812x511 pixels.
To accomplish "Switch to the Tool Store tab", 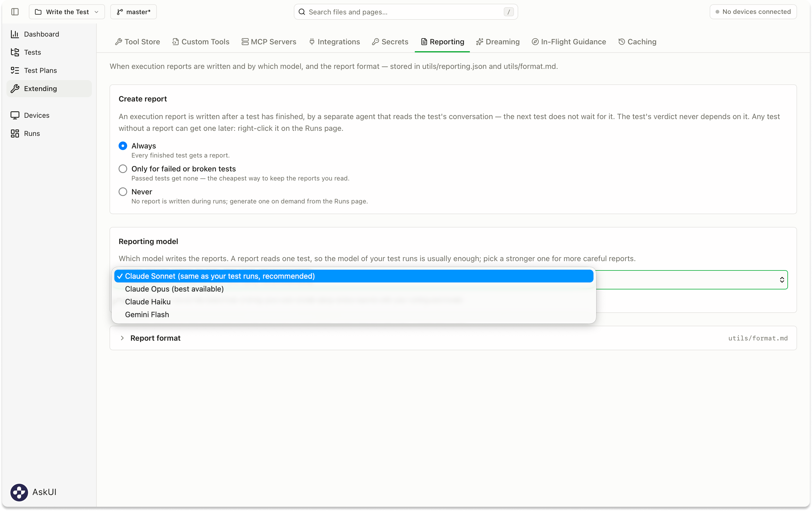I will 137,42.
